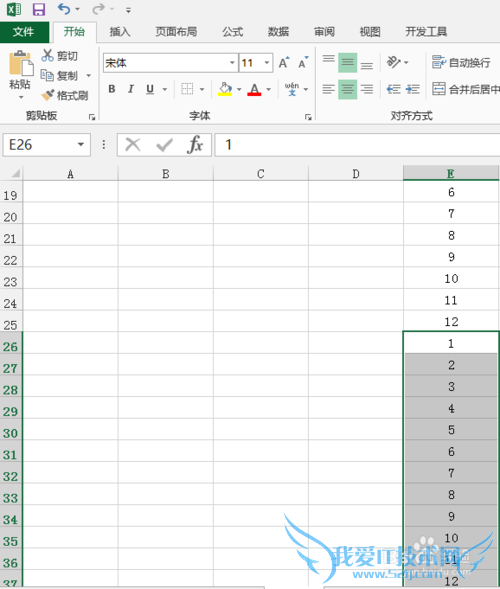Select column E header

pos(451,173)
